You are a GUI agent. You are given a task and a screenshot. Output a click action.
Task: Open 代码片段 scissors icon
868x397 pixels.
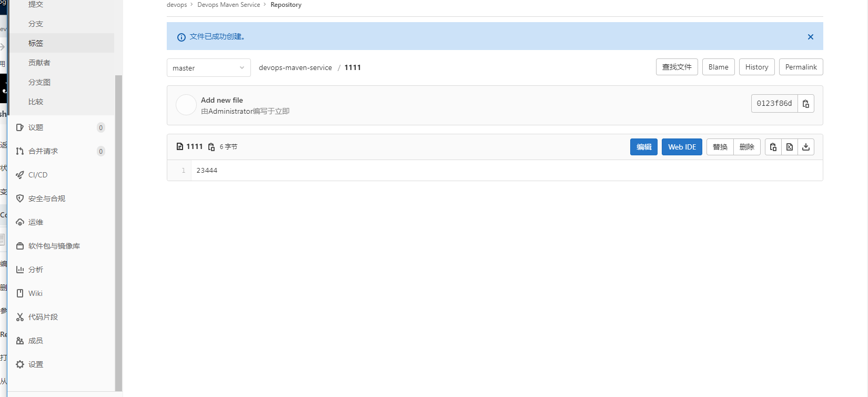(x=20, y=317)
